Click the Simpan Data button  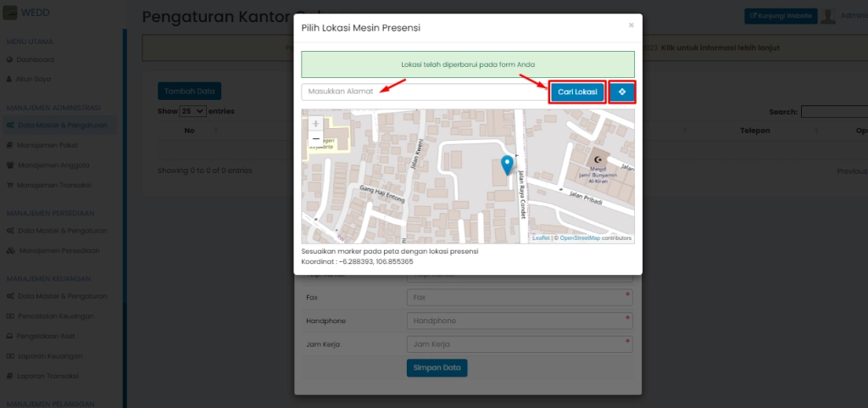coord(437,367)
